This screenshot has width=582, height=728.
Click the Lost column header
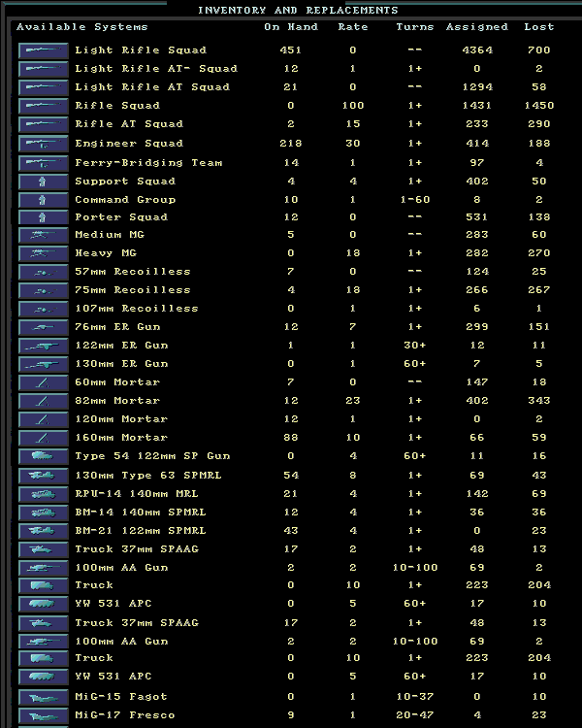(539, 27)
